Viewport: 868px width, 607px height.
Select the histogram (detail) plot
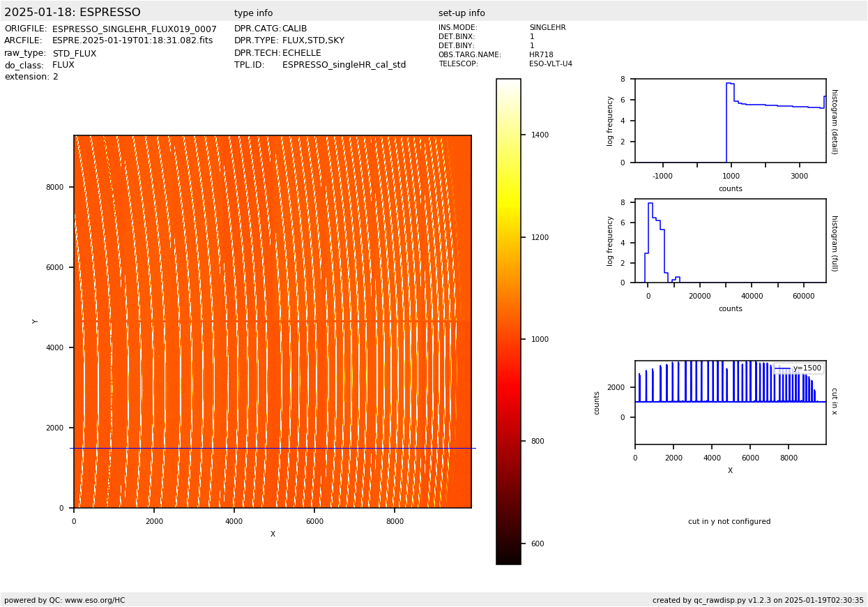point(730,121)
